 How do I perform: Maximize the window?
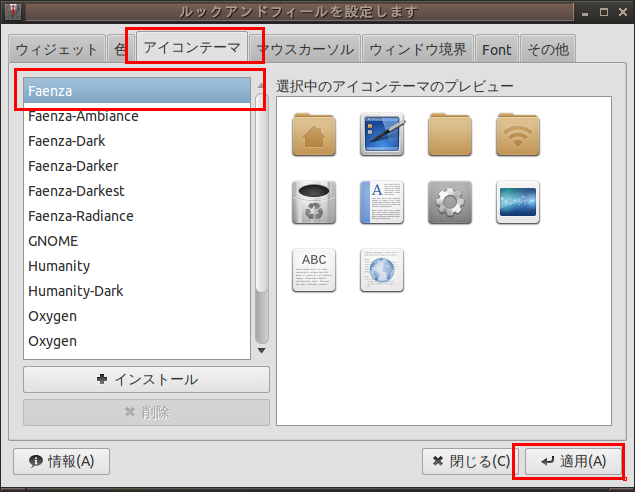pyautogui.click(x=604, y=12)
